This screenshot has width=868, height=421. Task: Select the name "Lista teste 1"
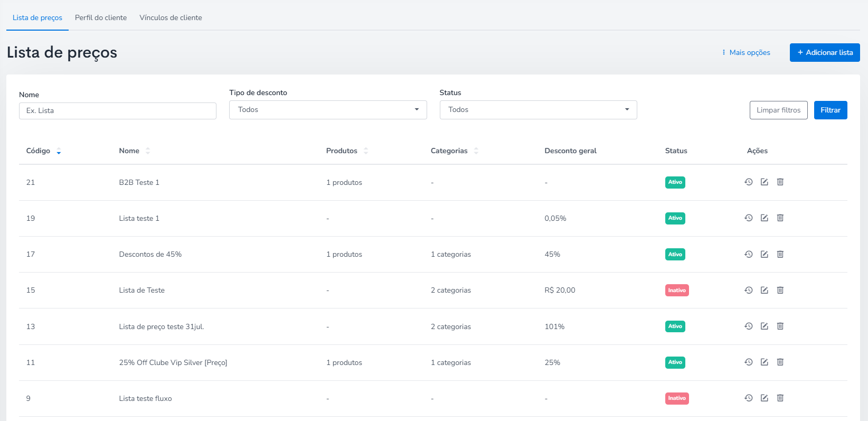tap(139, 218)
